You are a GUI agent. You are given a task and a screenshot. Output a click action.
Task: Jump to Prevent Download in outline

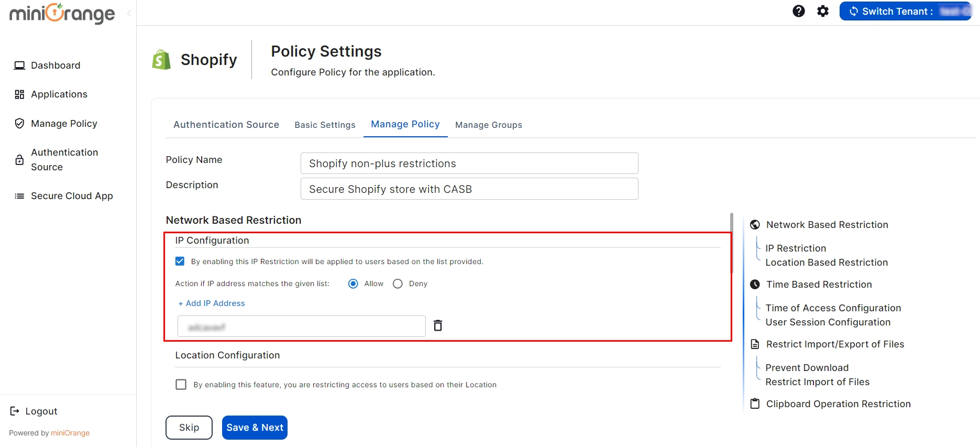click(807, 368)
